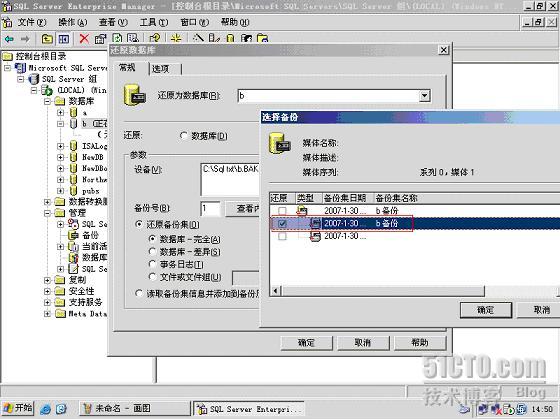Click the Back arrow toolbar icon

(9, 38)
